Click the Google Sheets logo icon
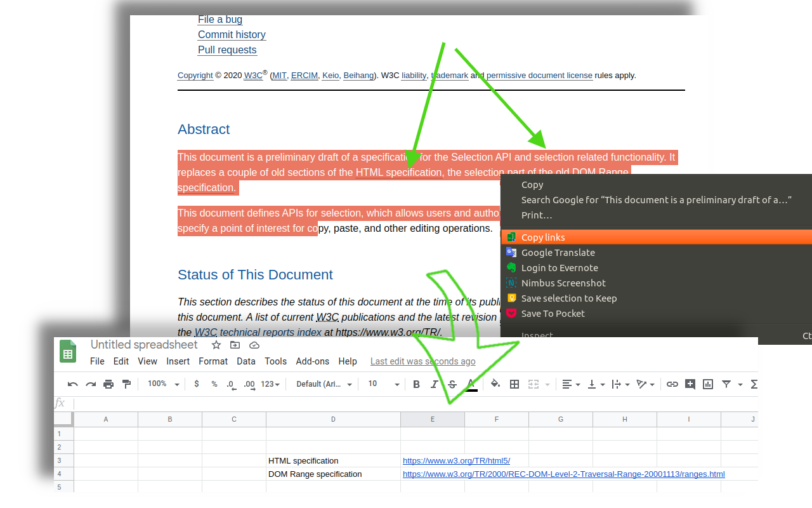The width and height of the screenshot is (812, 508). coord(68,351)
